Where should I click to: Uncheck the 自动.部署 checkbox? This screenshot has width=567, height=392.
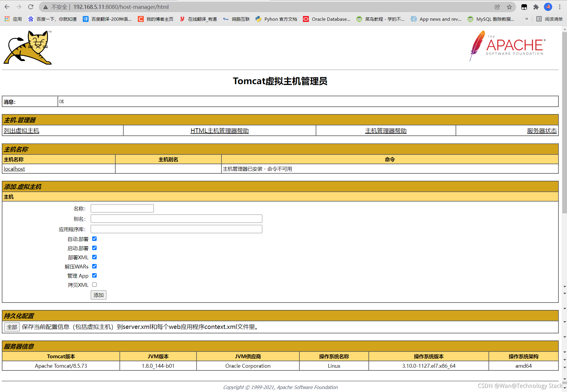pyautogui.click(x=95, y=239)
